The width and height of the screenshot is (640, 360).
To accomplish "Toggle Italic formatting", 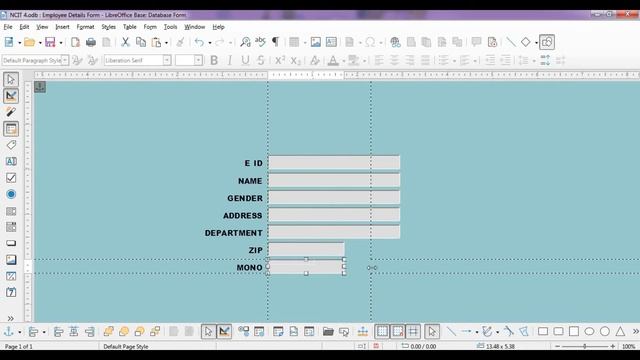I will tap(229, 60).
